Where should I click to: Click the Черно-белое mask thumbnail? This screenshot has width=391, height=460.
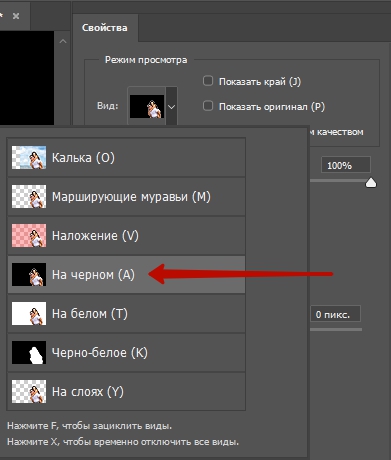click(x=29, y=353)
